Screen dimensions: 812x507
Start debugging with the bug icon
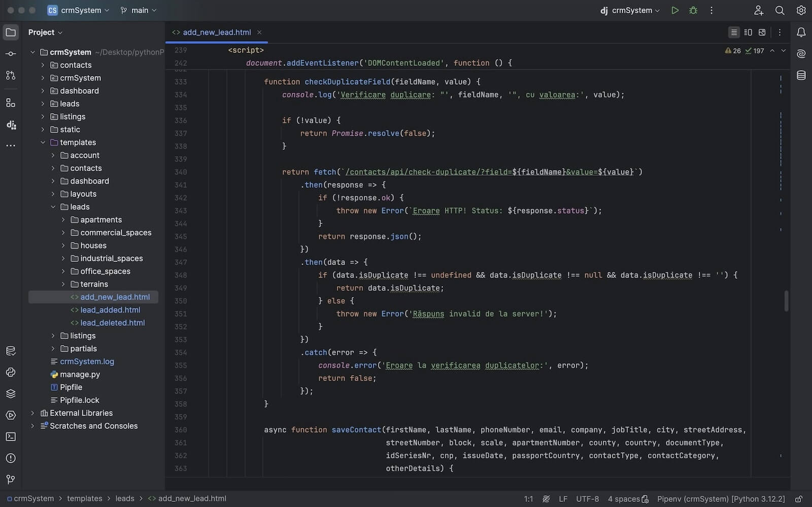pos(693,10)
